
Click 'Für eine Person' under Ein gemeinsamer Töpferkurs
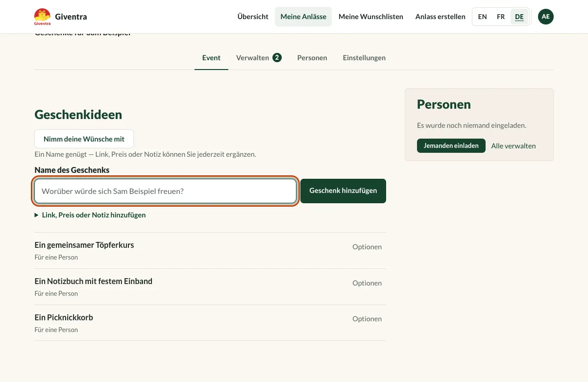click(x=56, y=257)
